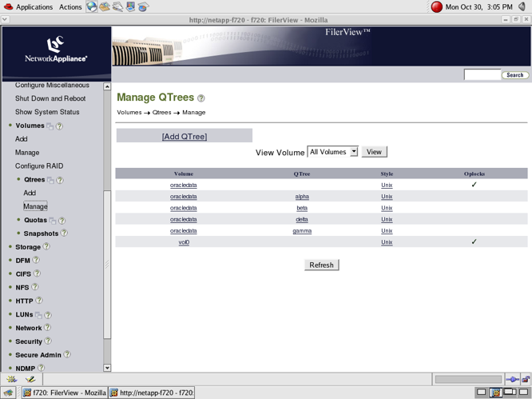Screen dimensions: 532x399
Task: Open help icon next to LUNs
Action: [48, 315]
